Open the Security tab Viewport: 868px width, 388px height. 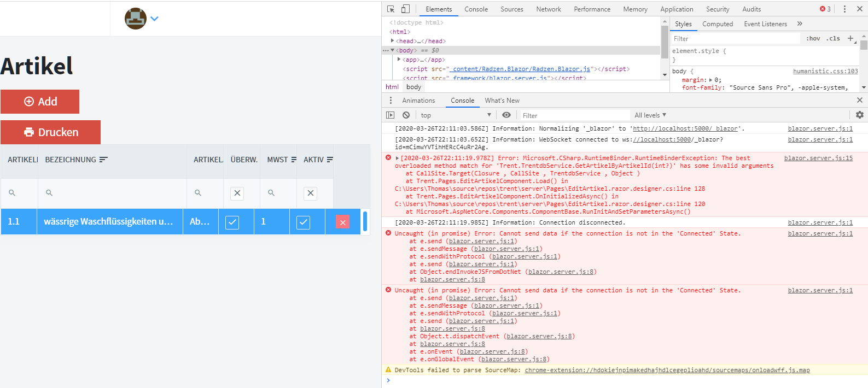pos(718,9)
